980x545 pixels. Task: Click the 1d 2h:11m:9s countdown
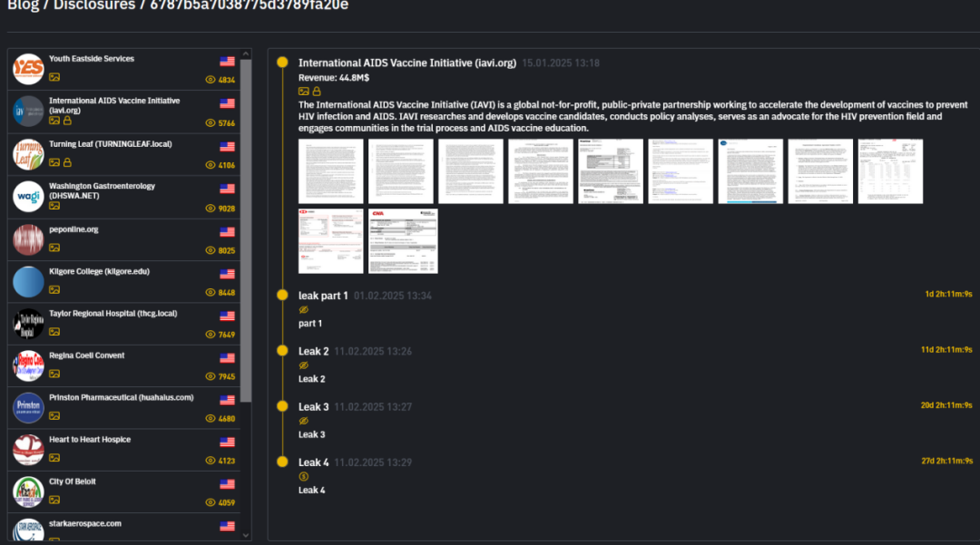tap(948, 294)
